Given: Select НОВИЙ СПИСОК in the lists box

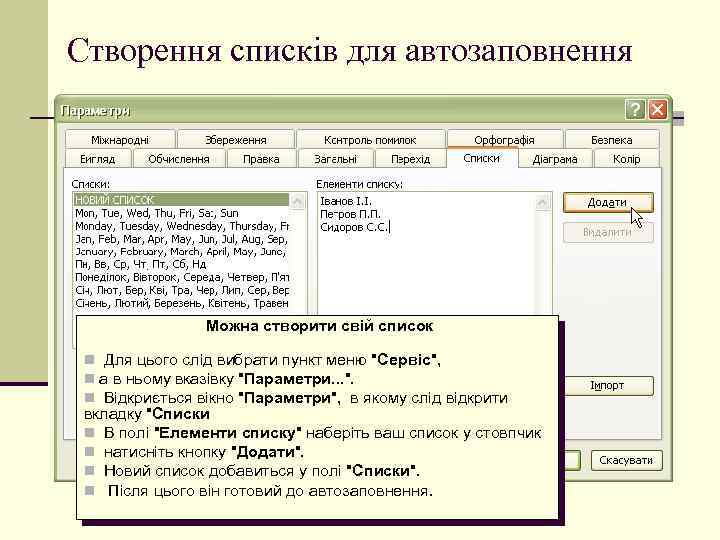Looking at the screenshot, I should (x=181, y=200).
